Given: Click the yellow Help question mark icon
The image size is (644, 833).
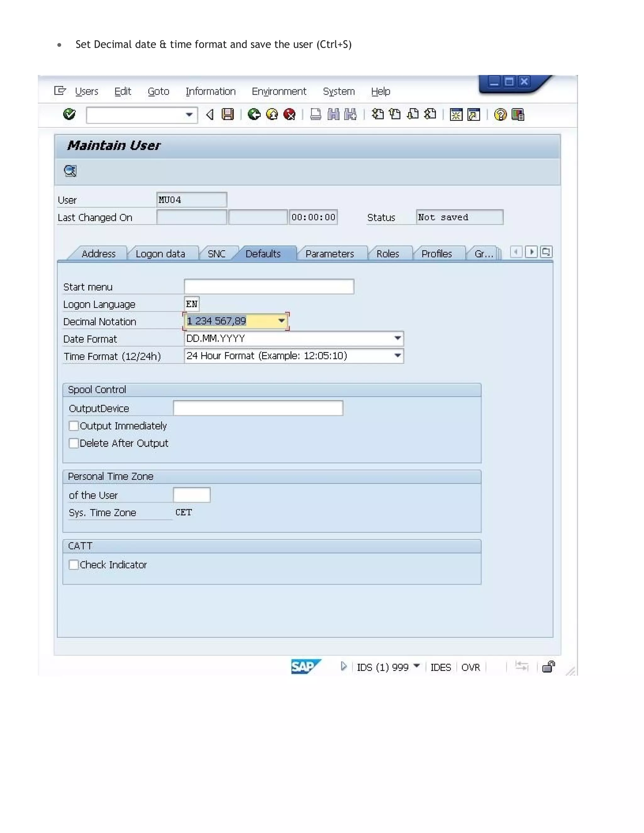Looking at the screenshot, I should point(500,114).
